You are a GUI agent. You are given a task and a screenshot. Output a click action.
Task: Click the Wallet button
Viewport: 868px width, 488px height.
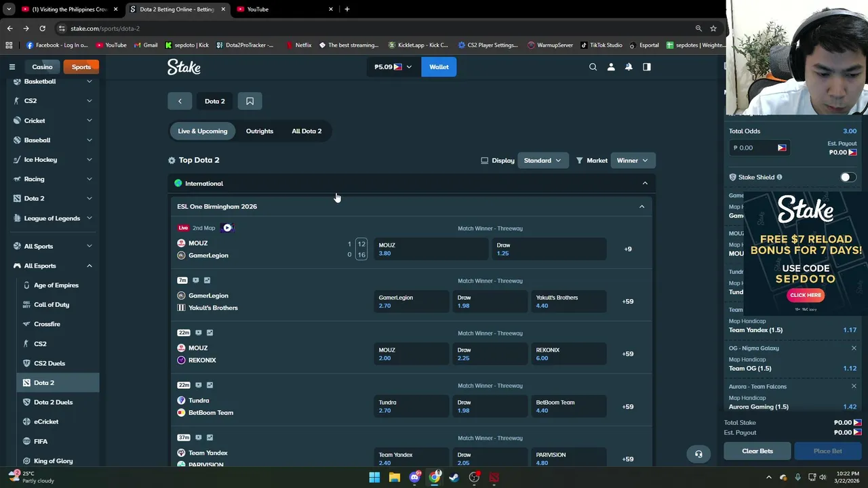(x=439, y=66)
